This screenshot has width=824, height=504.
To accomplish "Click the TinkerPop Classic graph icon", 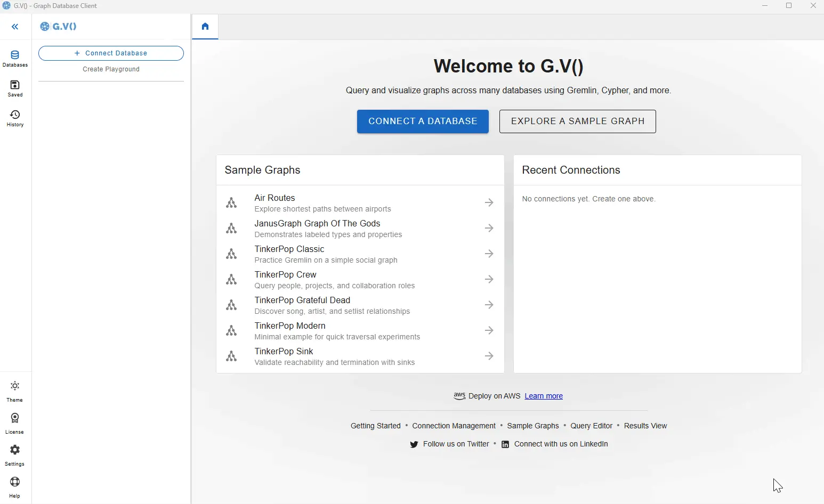I will tap(232, 254).
